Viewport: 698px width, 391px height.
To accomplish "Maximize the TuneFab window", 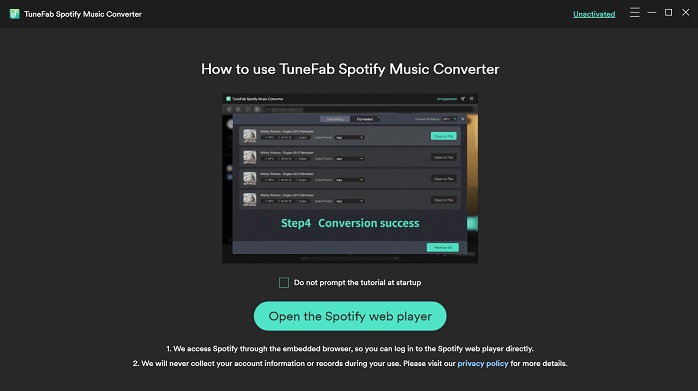I will (x=668, y=12).
